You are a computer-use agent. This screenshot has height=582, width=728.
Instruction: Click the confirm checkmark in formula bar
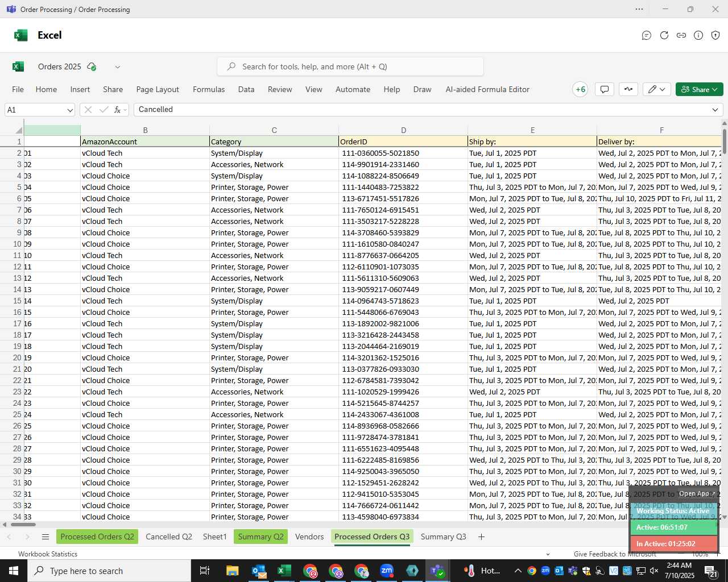(104, 110)
